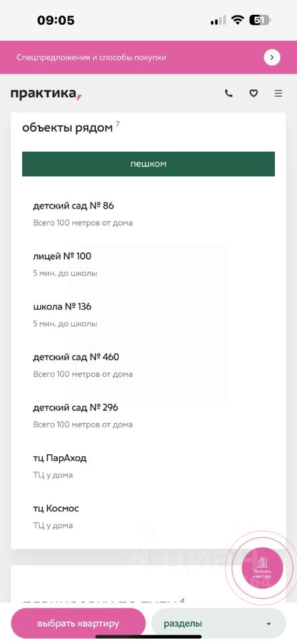Tap the floating round apartment chooser icon
297x644 pixels.
tap(262, 568)
